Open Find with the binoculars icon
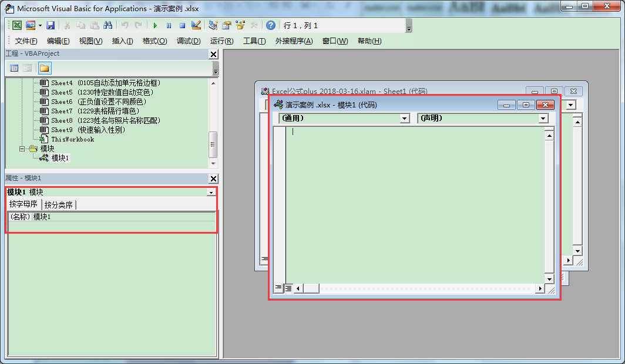625x364 pixels. tap(108, 25)
